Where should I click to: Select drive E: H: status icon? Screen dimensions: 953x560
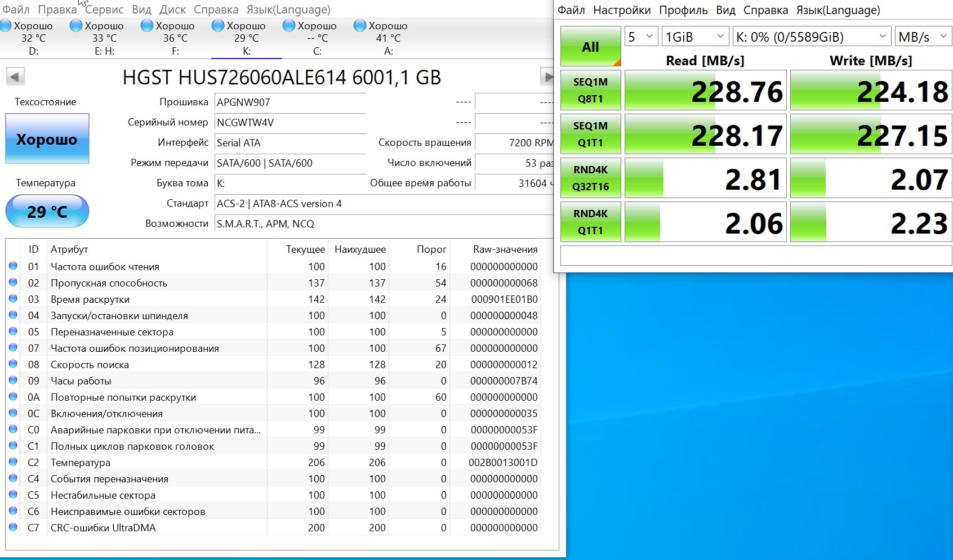pos(76,26)
